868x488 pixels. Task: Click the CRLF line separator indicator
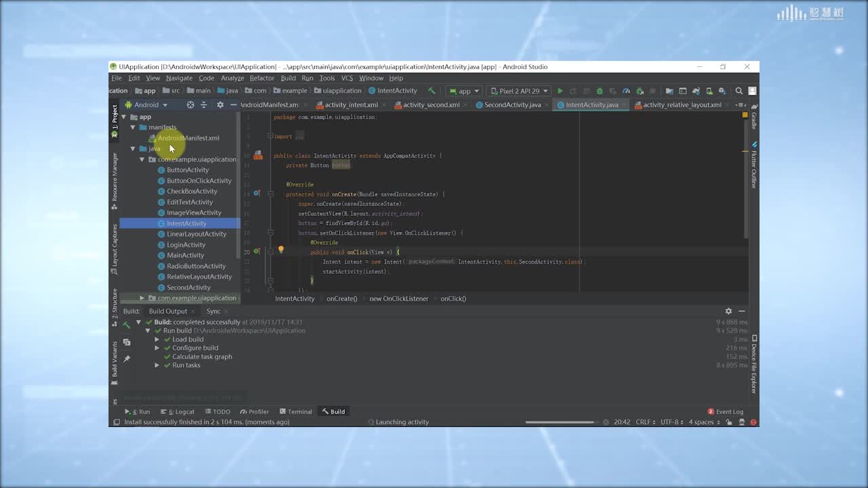(644, 422)
